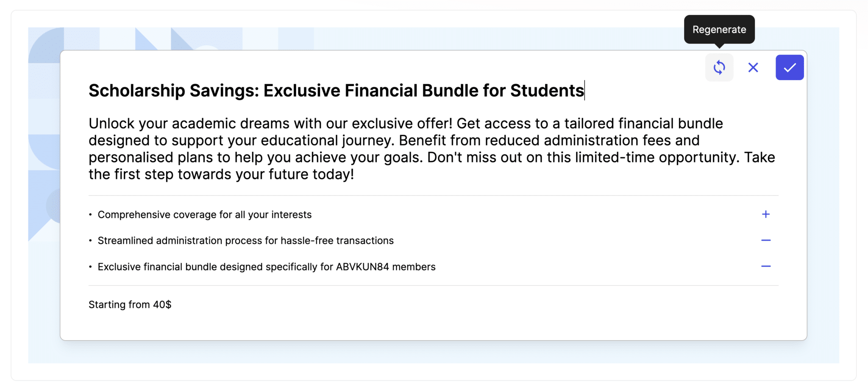Click the plus icon beside "Comprehensive coverage"

coord(765,214)
